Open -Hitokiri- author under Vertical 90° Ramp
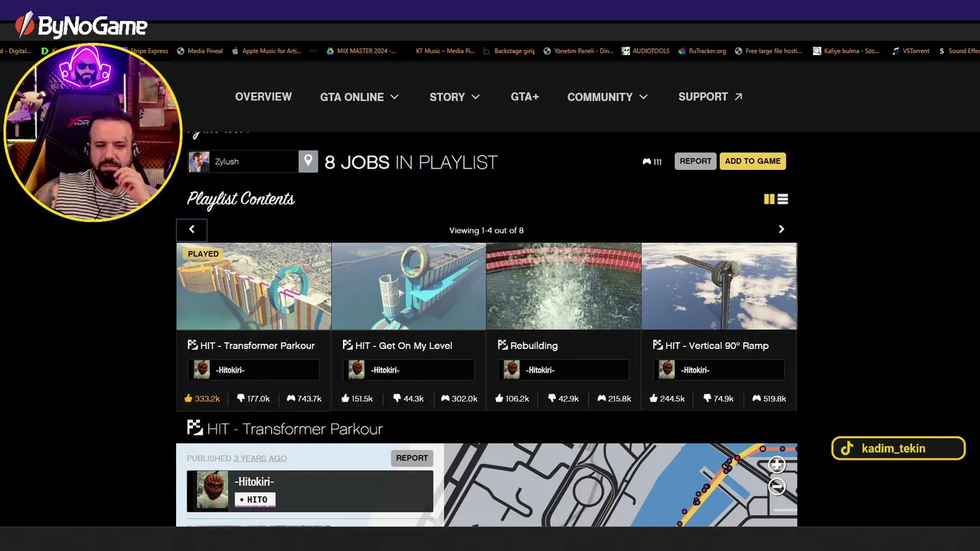The image size is (980, 551). (718, 370)
